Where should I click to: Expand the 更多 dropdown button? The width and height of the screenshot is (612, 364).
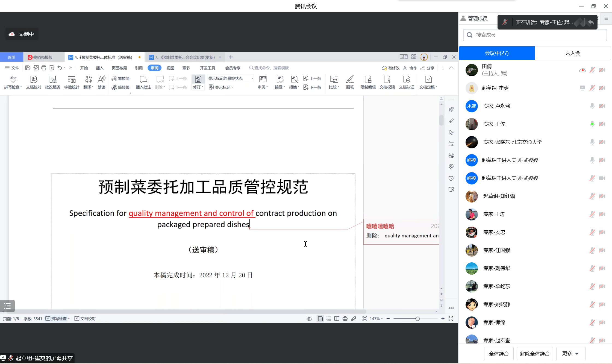(570, 354)
